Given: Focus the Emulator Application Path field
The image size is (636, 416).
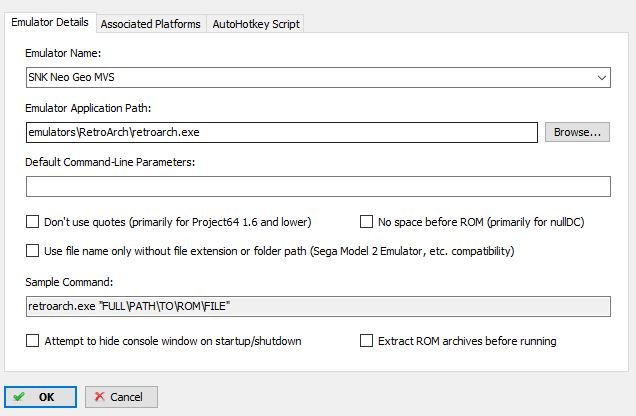Looking at the screenshot, I should (x=282, y=132).
